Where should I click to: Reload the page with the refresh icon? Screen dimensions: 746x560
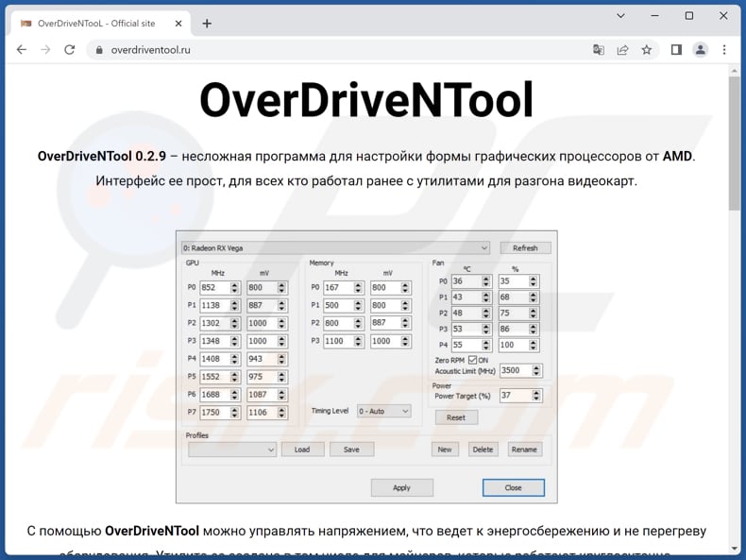(x=70, y=50)
